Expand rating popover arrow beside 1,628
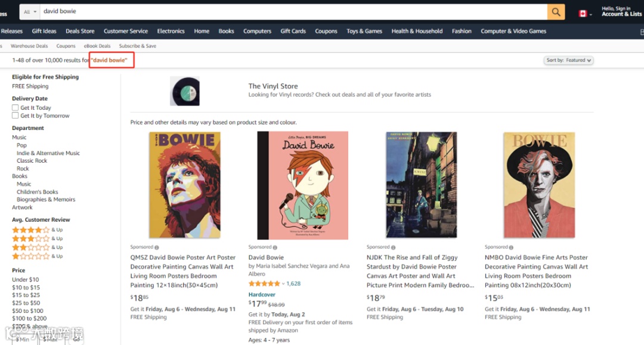This screenshot has height=345, width=644. (x=283, y=284)
